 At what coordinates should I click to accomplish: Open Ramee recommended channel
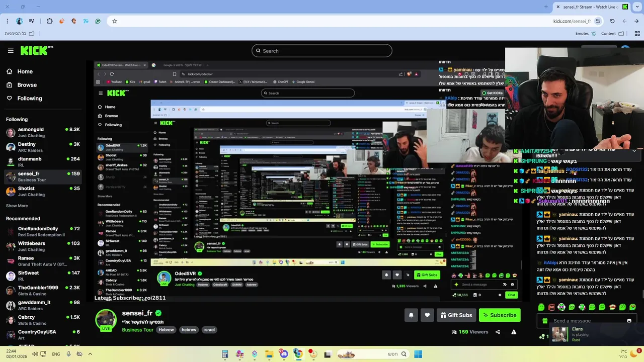[x=43, y=261]
